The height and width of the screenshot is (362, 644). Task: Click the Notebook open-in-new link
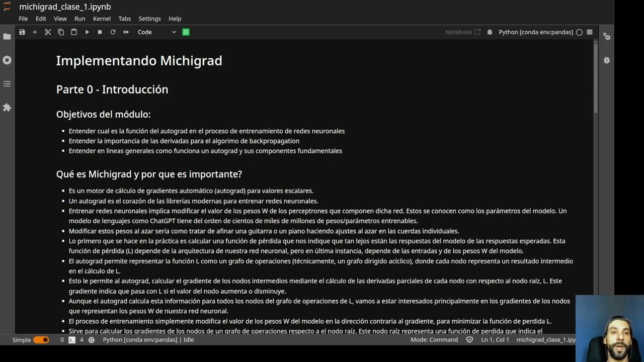pos(463,32)
